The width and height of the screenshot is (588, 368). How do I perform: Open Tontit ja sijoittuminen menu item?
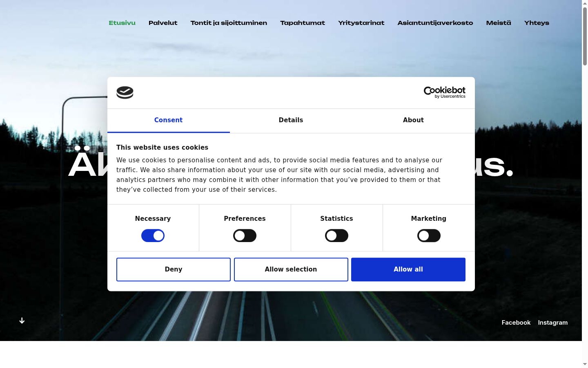(x=229, y=23)
